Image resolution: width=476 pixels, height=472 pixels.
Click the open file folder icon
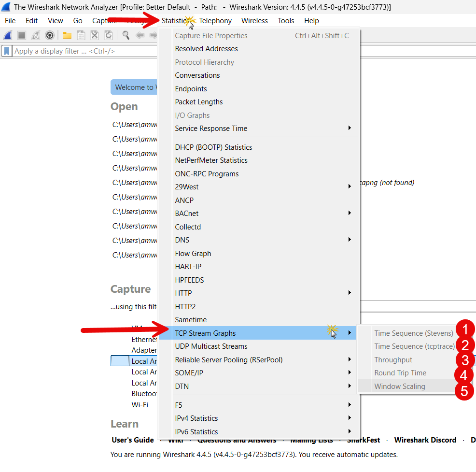(x=67, y=35)
